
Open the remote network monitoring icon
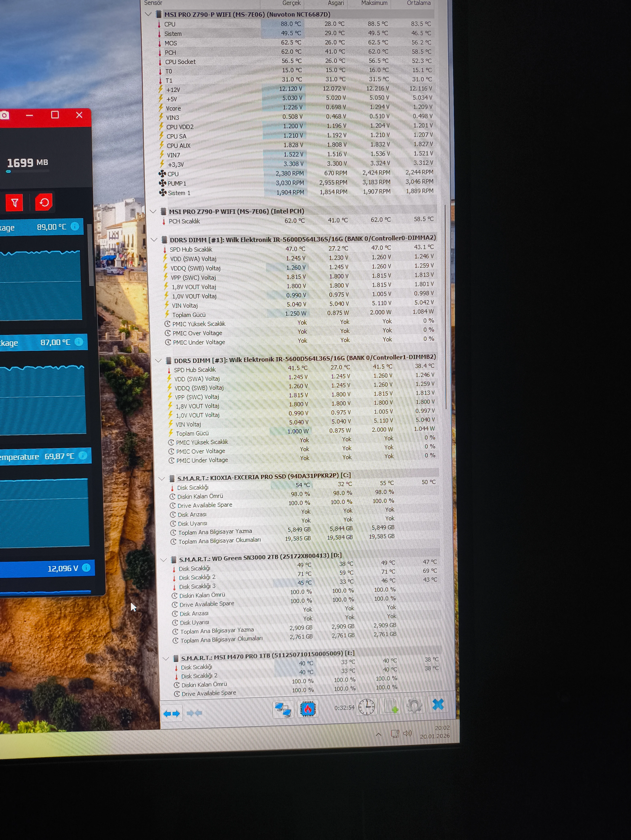(283, 709)
